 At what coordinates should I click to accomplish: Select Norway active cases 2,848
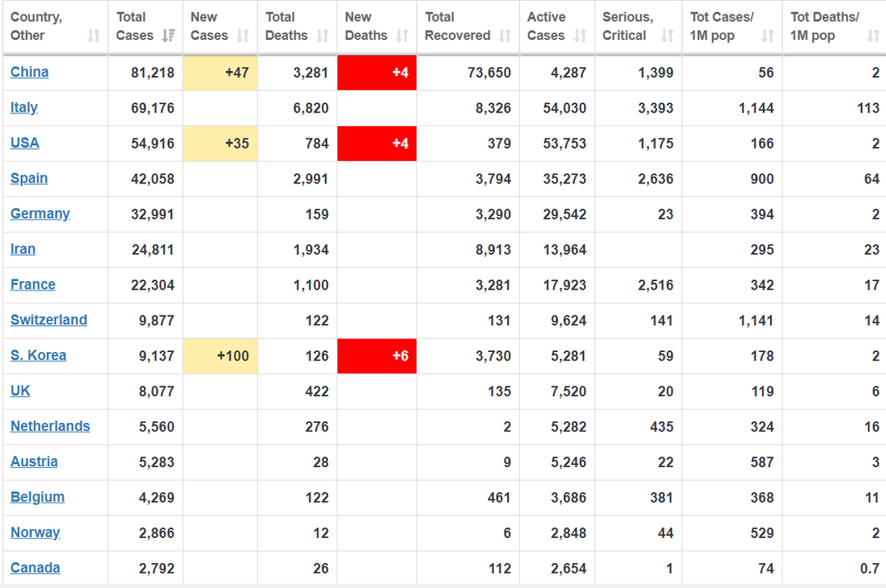[x=568, y=534]
